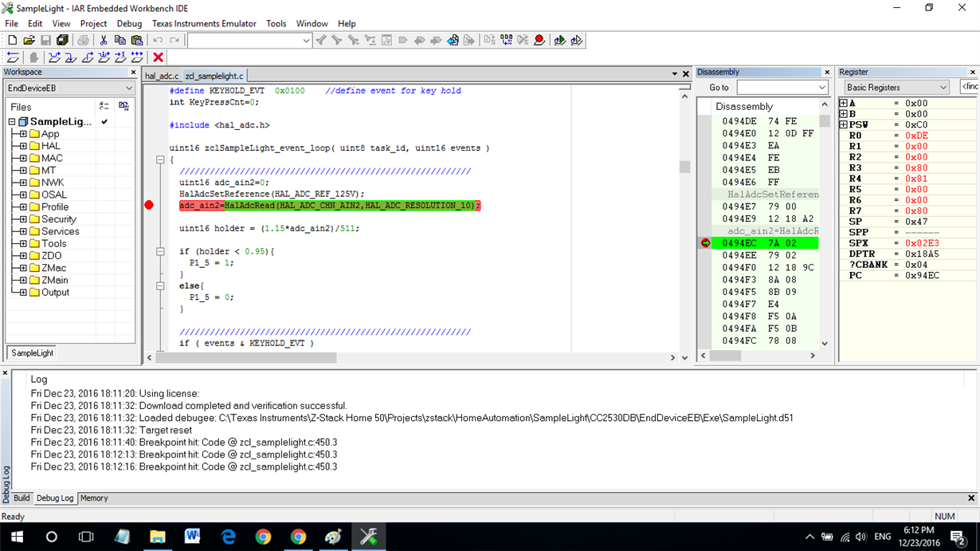The image size is (980, 551).
Task: Click the Cut scissors icon
Action: coord(104,40)
